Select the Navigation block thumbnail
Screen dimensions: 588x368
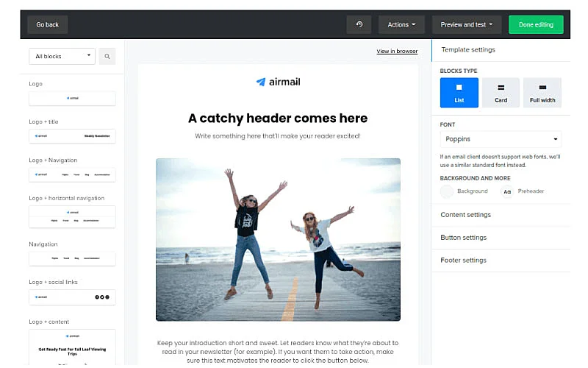[72, 258]
